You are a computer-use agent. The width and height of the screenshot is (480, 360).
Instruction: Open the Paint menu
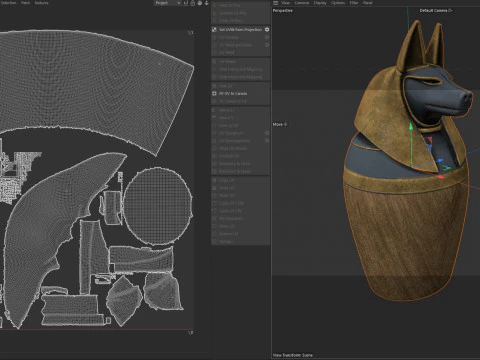pyautogui.click(x=25, y=3)
